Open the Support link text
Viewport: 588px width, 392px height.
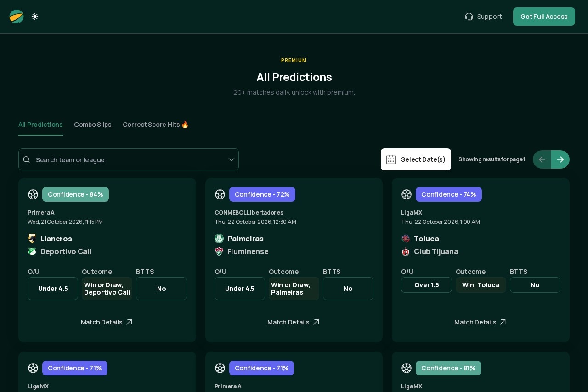[489, 17]
